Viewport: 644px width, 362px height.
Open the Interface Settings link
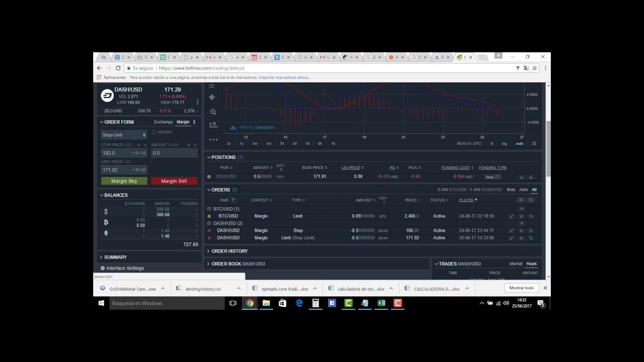(x=125, y=268)
